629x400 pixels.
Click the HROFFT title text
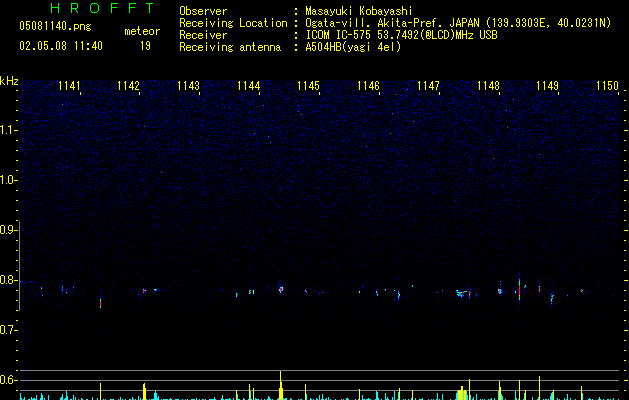click(102, 8)
